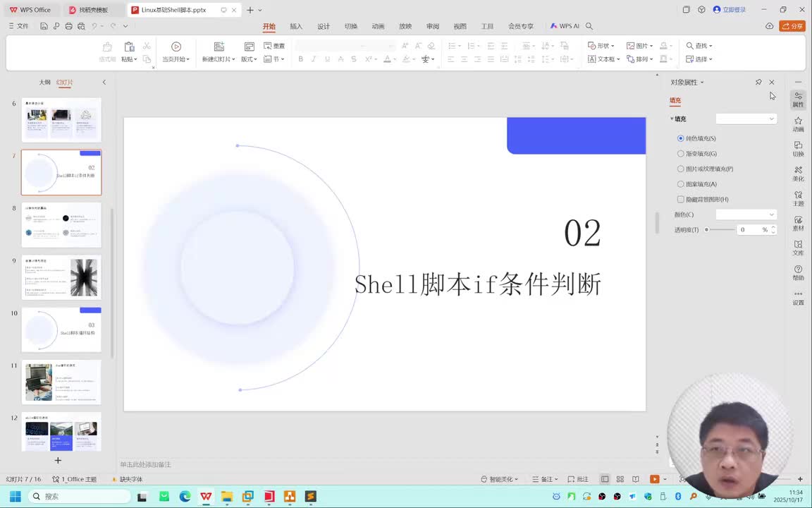Open the 版式 layout dropdown
The width and height of the screenshot is (812, 508).
[x=249, y=59]
